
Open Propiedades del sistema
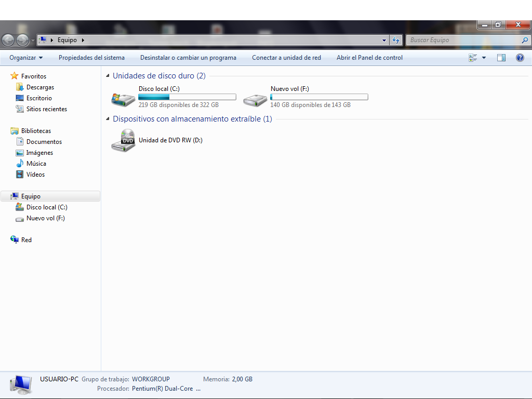click(91, 58)
